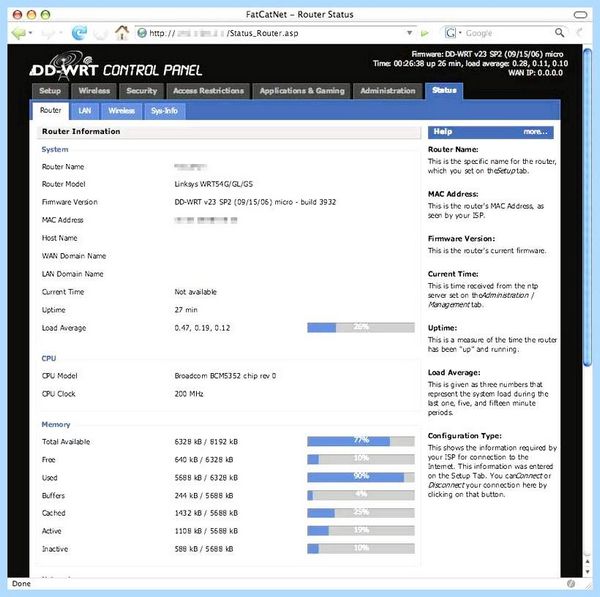Click the 'Done' status bar text
The width and height of the screenshot is (600, 597).
point(21,583)
